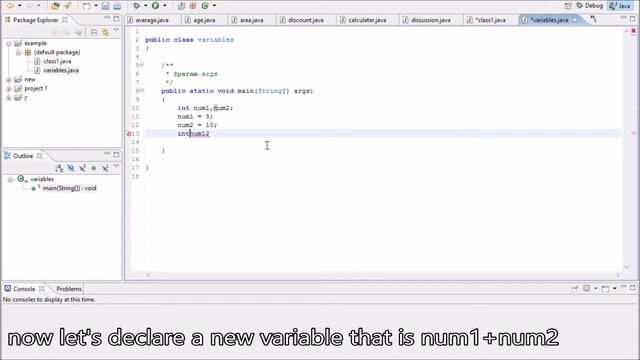The height and width of the screenshot is (360, 640).
Task: Expand the project 1 node
Action: coord(9,89)
